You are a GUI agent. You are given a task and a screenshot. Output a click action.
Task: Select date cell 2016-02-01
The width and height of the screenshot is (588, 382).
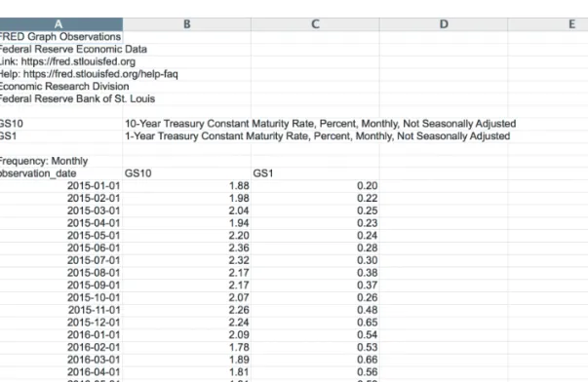tap(61, 347)
